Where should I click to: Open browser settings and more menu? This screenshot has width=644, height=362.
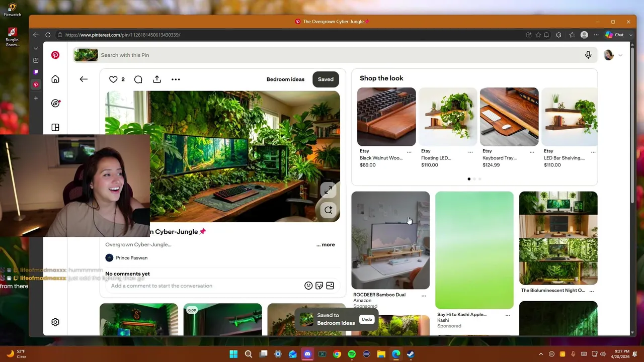pyautogui.click(x=596, y=35)
